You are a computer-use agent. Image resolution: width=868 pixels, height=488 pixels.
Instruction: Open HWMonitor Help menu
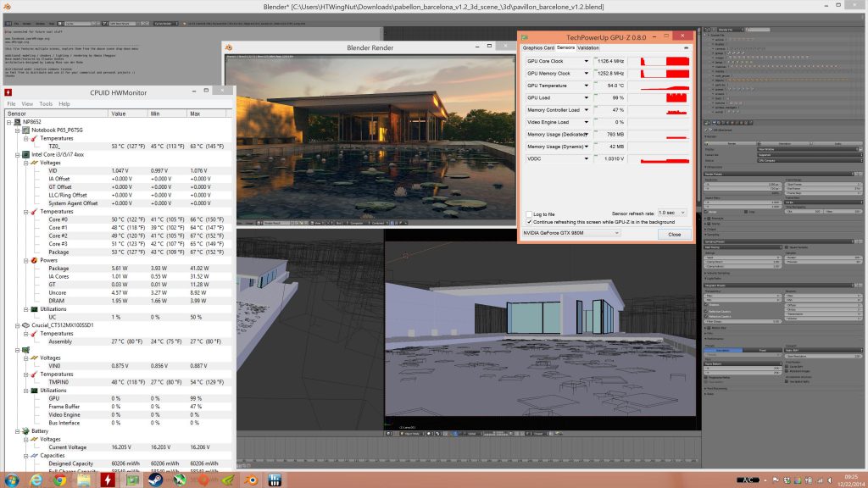click(x=64, y=104)
